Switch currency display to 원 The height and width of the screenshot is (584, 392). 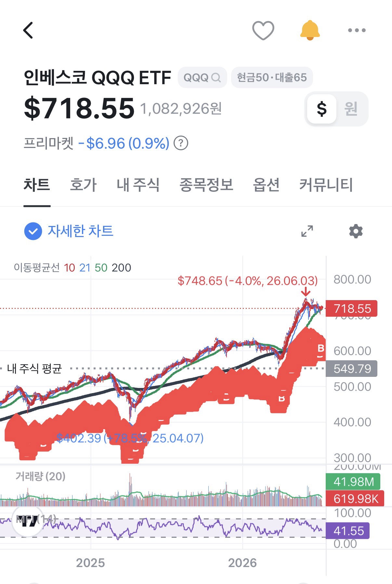351,109
